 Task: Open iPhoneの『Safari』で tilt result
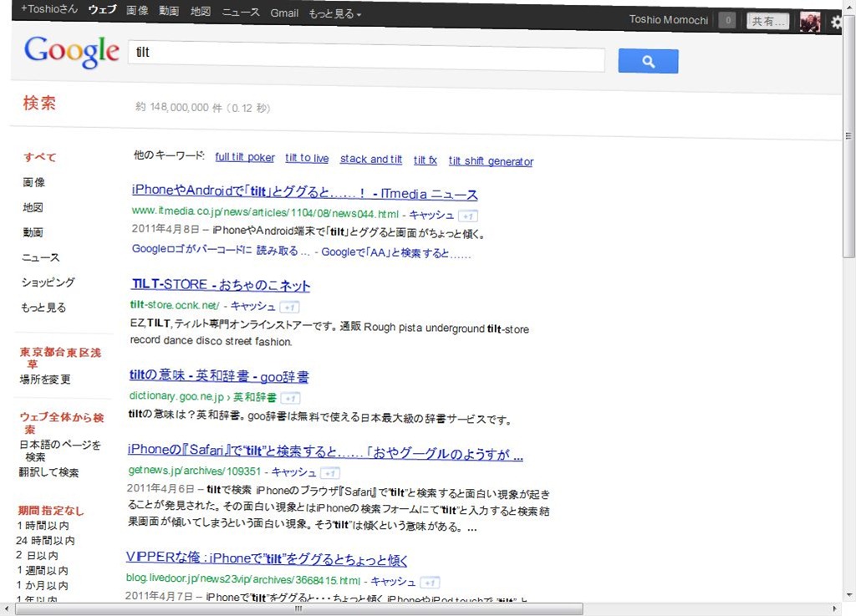tap(325, 452)
